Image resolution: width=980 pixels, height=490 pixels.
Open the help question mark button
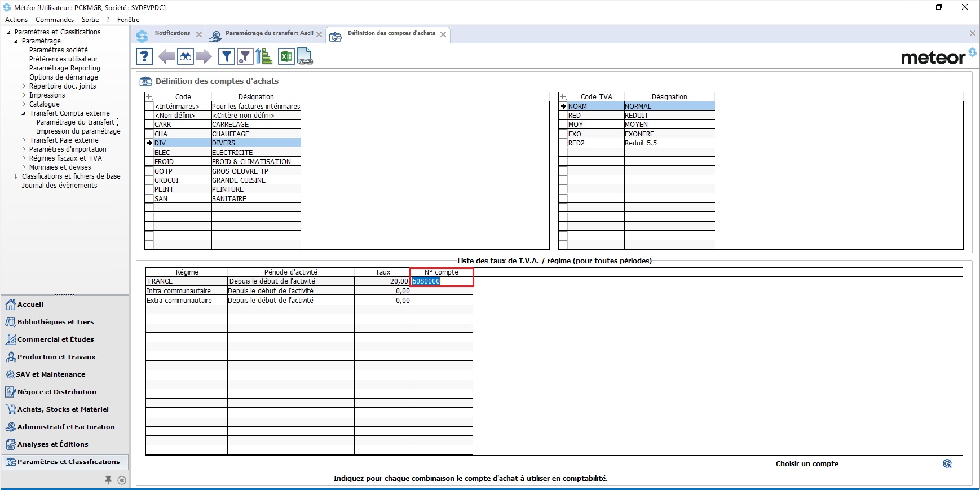click(x=144, y=56)
